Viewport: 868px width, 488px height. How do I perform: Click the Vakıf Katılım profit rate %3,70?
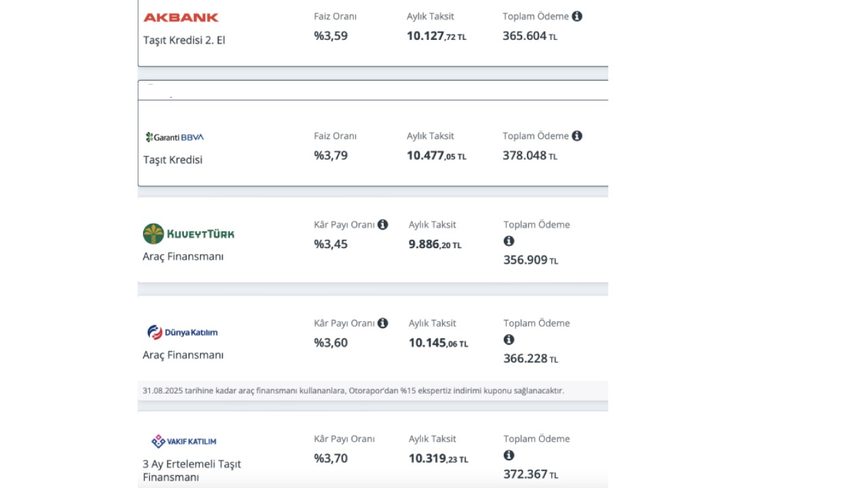[331, 458]
